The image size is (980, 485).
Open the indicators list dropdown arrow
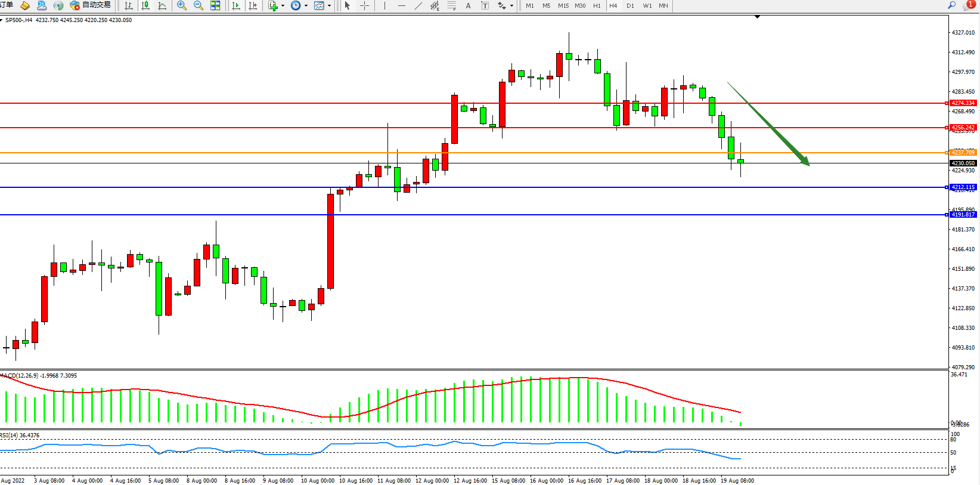[x=283, y=6]
